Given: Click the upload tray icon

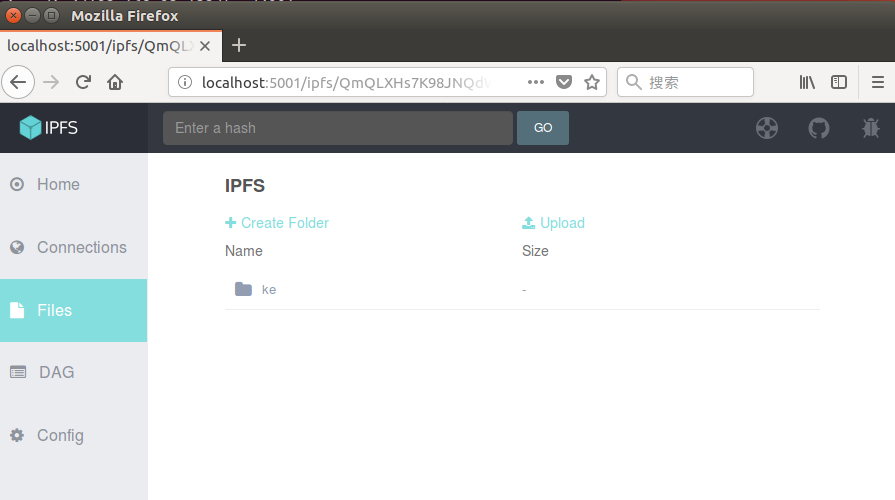Looking at the screenshot, I should (529, 223).
